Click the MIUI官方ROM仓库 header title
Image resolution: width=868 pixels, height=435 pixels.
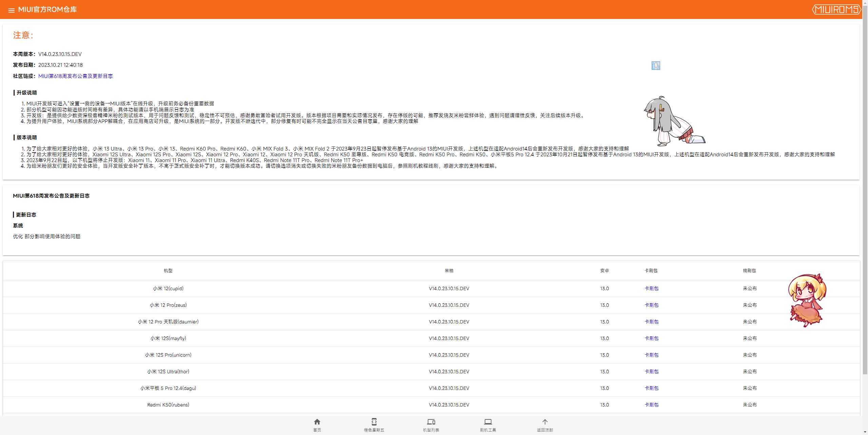point(47,9)
